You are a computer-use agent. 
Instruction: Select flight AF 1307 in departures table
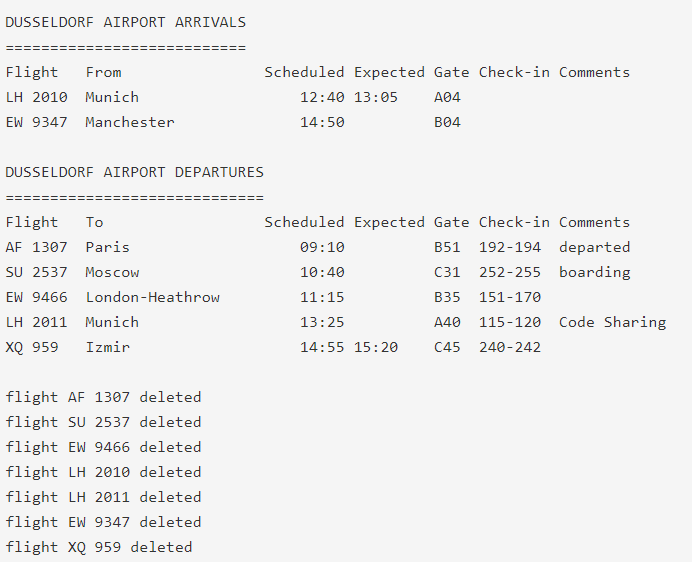coord(36,247)
